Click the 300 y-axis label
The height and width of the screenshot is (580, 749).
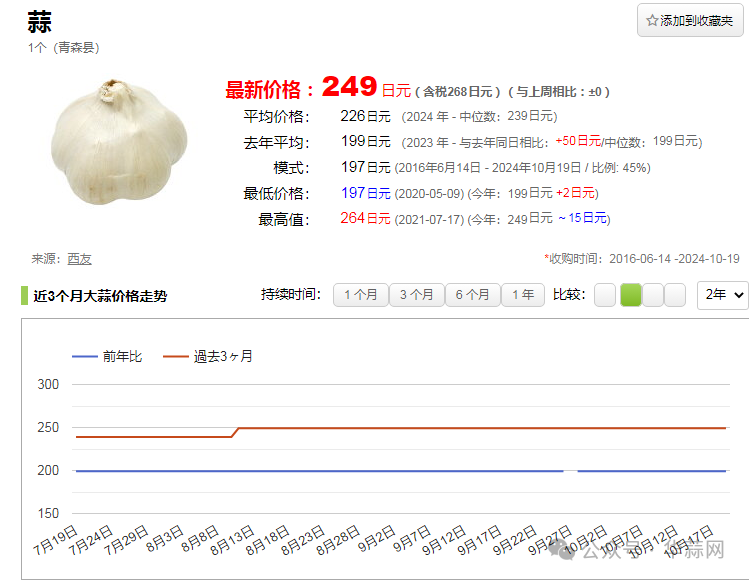point(48,385)
